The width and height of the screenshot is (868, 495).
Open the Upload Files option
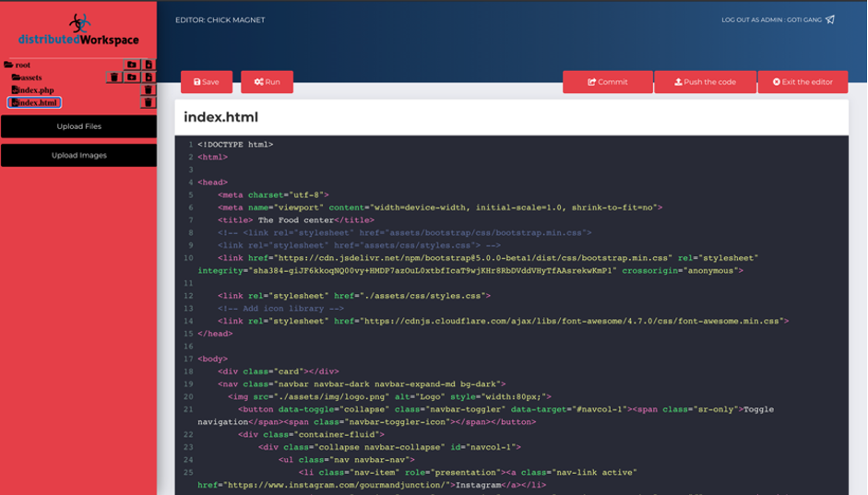78,126
